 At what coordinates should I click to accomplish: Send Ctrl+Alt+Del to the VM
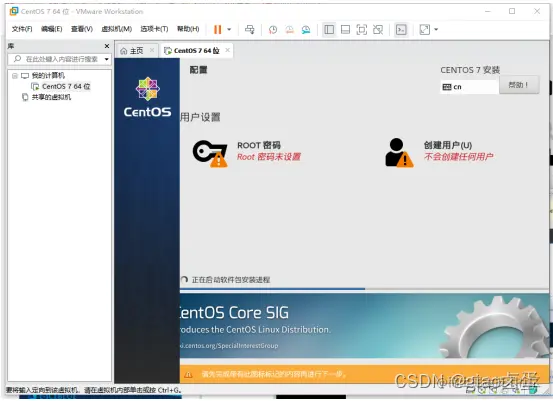[250, 29]
